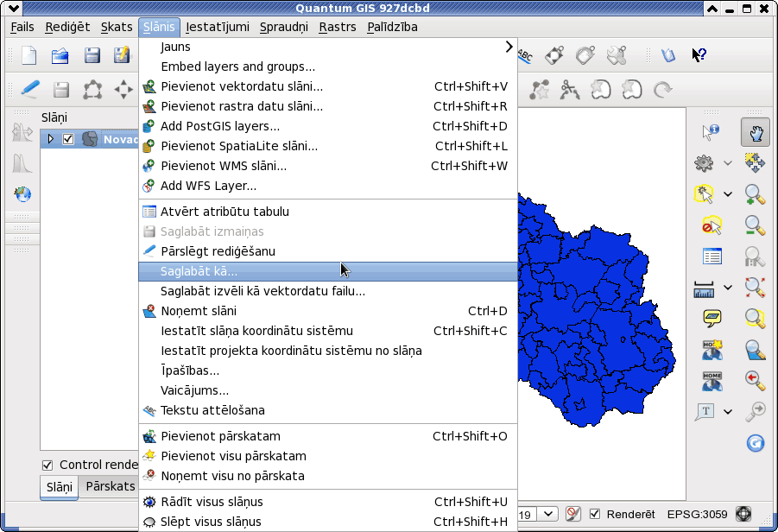Click the Map Tips speech bubble icon

712,318
